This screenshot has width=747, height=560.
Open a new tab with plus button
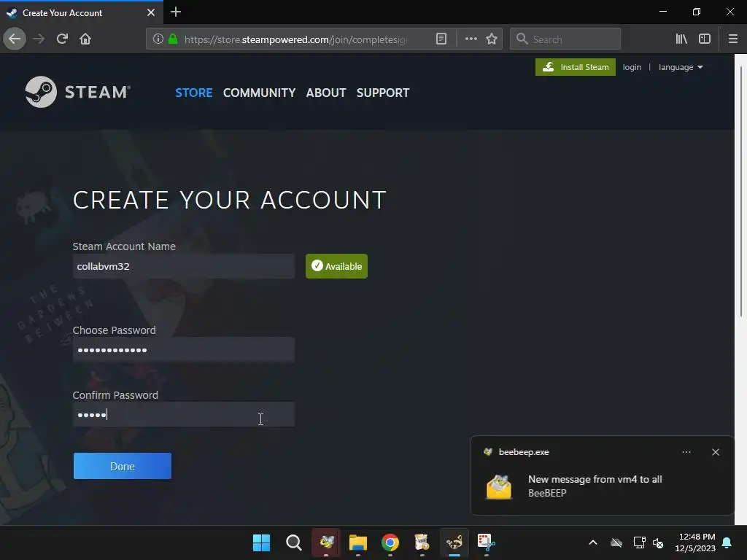pyautogui.click(x=176, y=12)
